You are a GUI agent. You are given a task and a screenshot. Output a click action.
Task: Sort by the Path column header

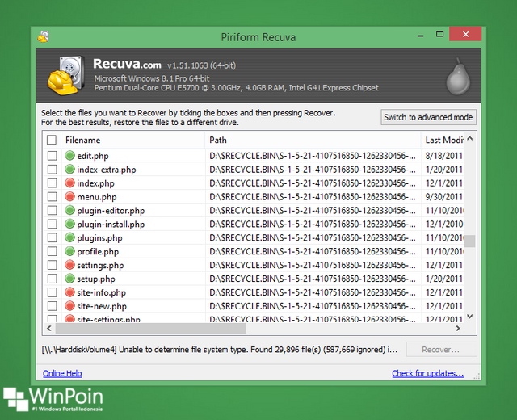click(313, 140)
